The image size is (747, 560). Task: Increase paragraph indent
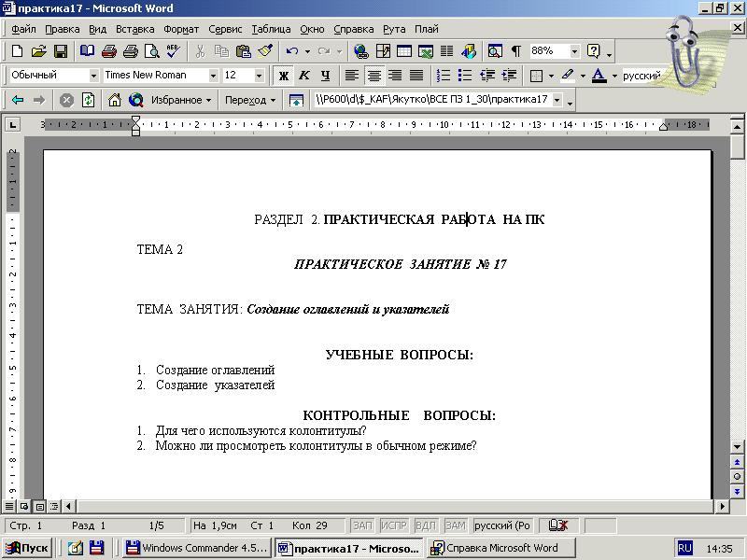[x=509, y=76]
